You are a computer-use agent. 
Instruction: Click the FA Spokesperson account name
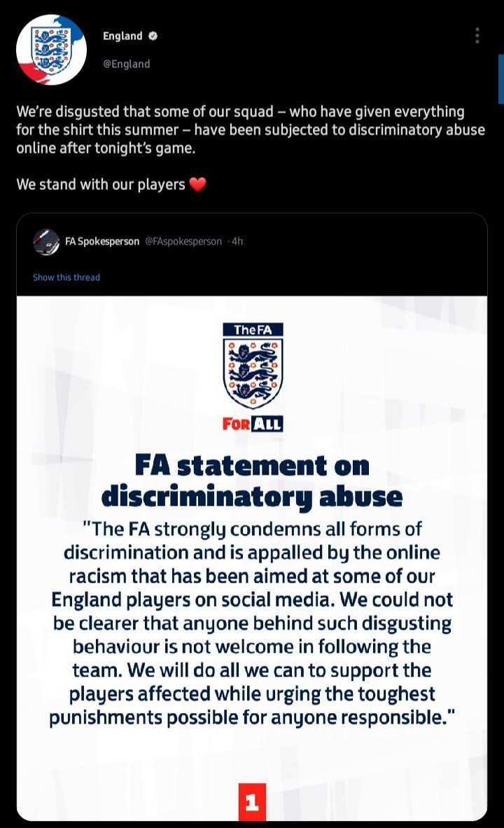tap(102, 241)
